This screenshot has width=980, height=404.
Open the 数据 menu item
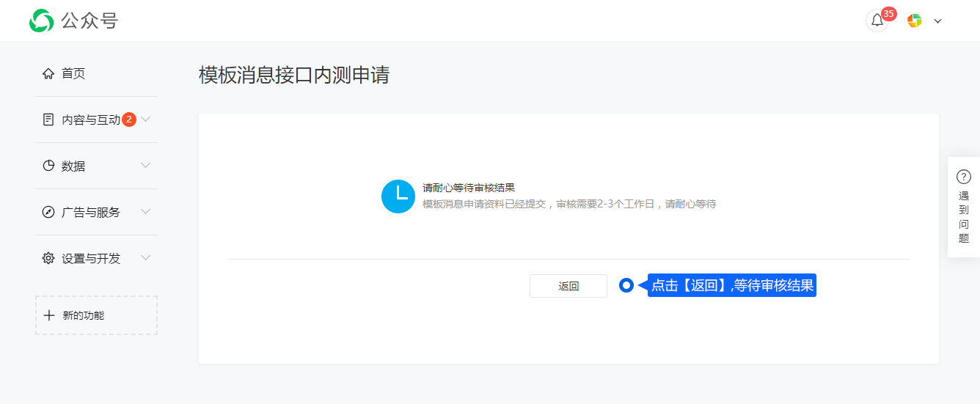[73, 166]
